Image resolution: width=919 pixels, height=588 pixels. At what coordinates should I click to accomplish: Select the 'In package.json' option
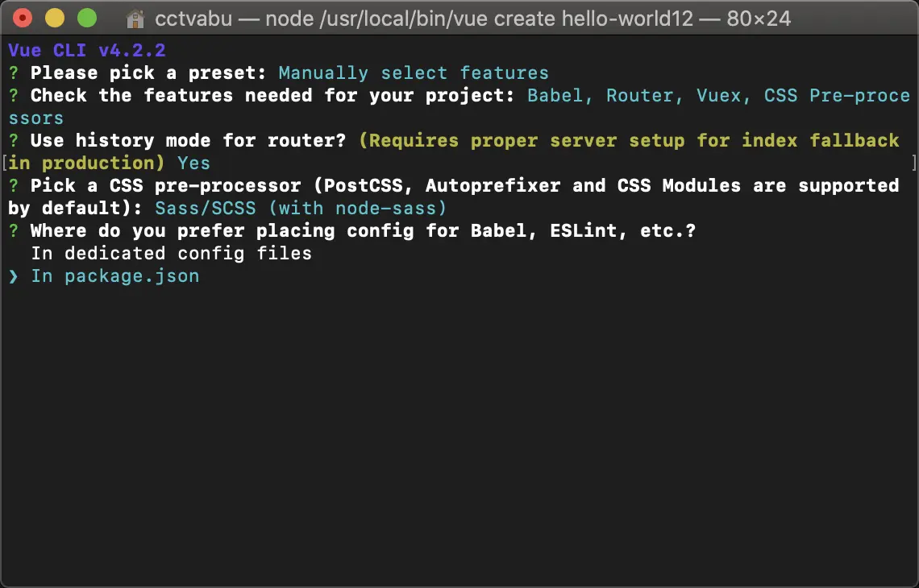point(114,276)
